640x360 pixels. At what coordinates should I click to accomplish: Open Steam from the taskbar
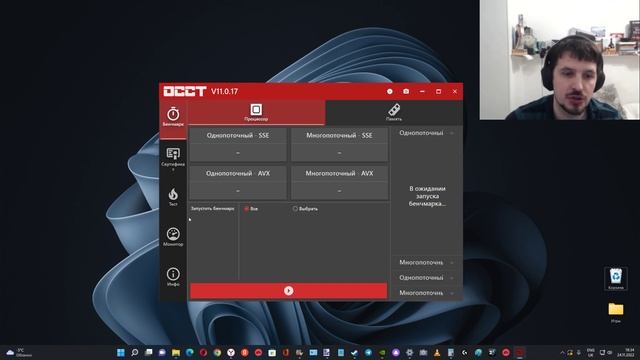pyautogui.click(x=354, y=353)
